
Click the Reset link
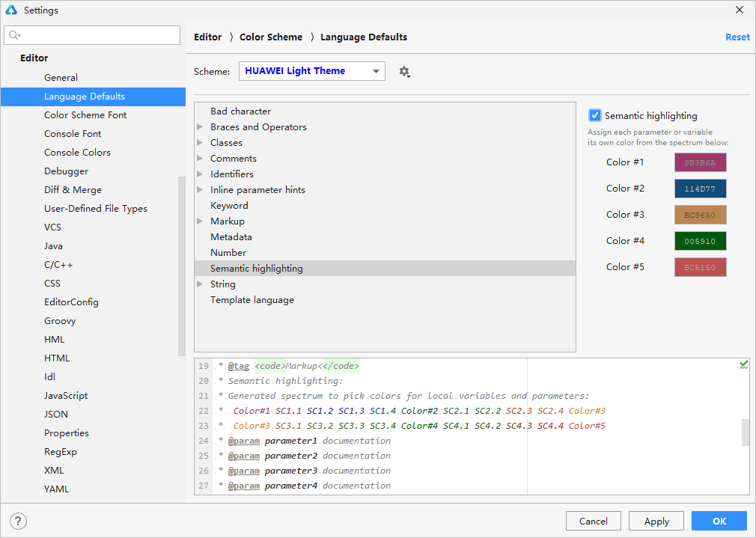point(737,37)
